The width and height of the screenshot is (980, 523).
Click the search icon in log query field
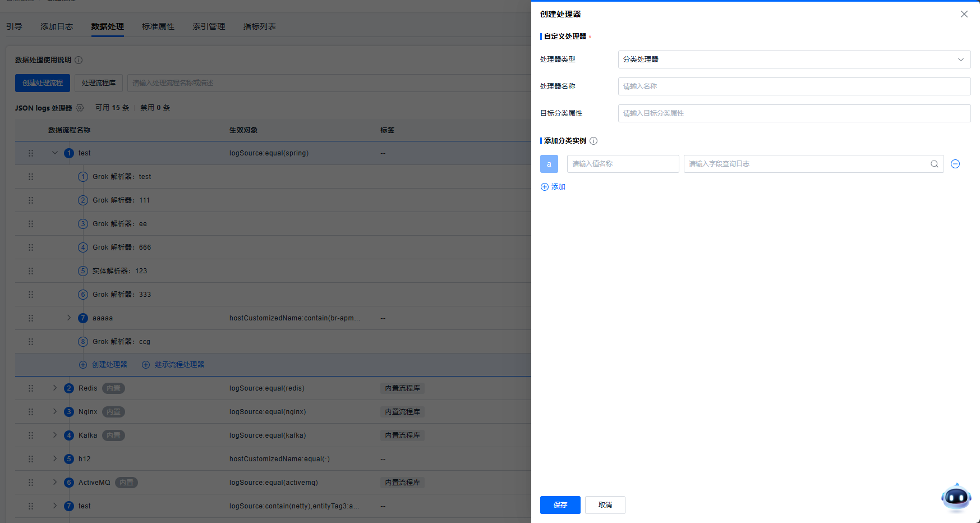(x=934, y=164)
